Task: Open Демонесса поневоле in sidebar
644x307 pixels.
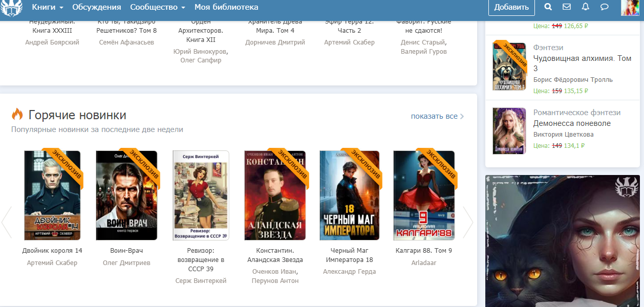Action: point(572,123)
